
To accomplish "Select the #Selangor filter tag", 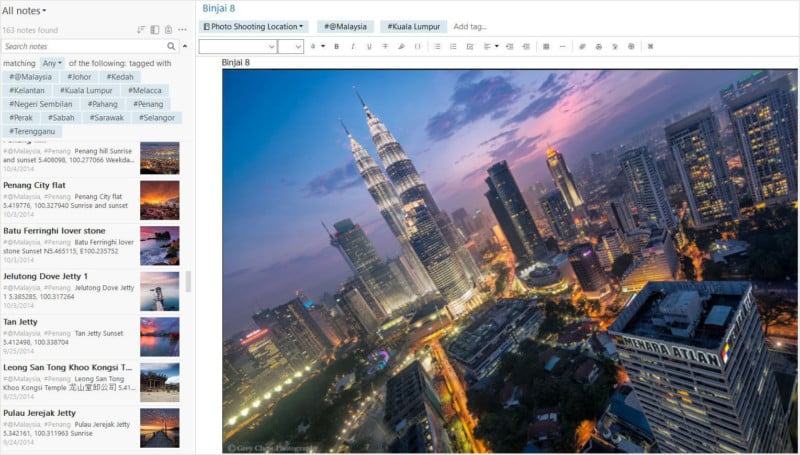I will pyautogui.click(x=157, y=118).
